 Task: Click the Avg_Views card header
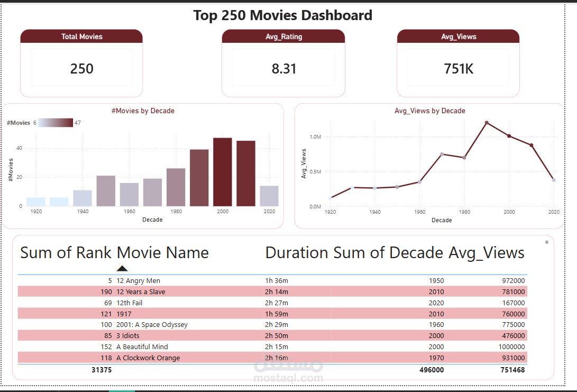pos(458,37)
